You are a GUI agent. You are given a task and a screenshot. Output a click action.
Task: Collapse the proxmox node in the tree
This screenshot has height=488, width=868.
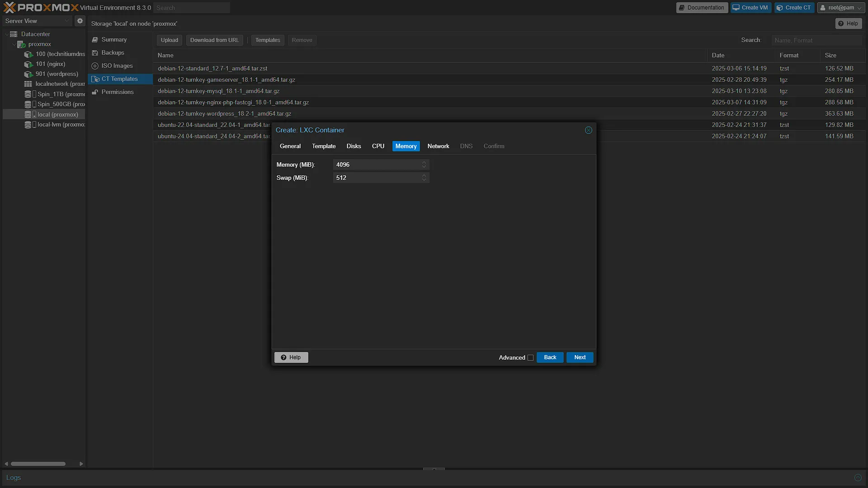14,44
